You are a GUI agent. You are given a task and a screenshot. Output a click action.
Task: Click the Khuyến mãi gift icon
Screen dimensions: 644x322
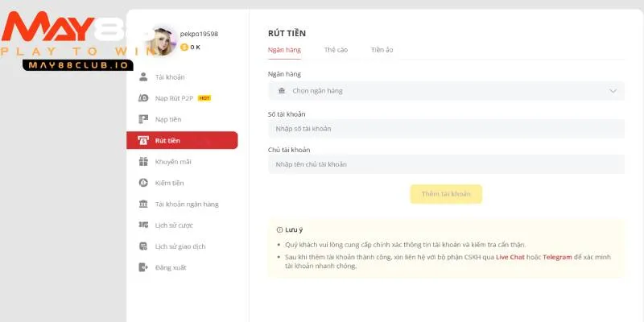pyautogui.click(x=143, y=162)
